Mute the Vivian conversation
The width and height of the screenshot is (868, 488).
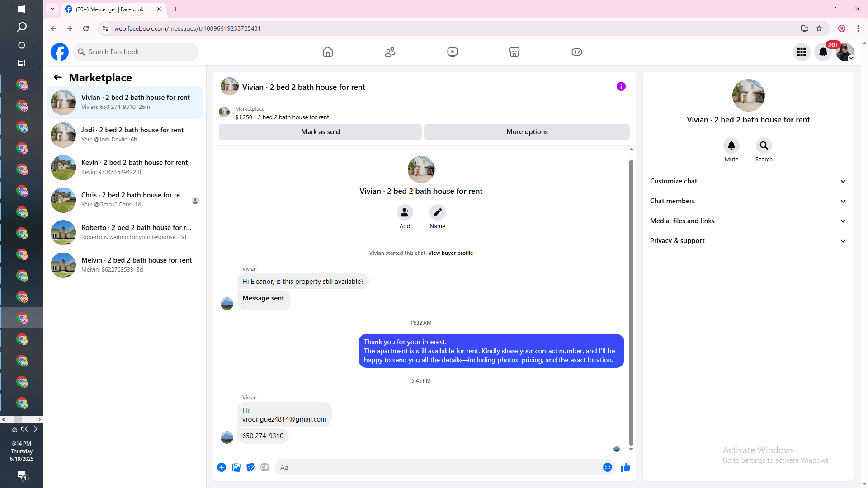[x=731, y=145]
